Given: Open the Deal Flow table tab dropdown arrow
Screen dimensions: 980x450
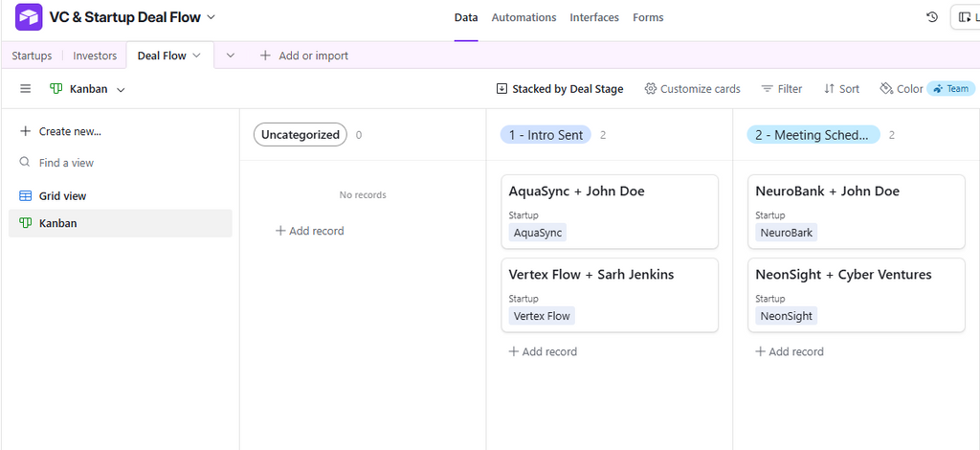Looking at the screenshot, I should pyautogui.click(x=196, y=56).
